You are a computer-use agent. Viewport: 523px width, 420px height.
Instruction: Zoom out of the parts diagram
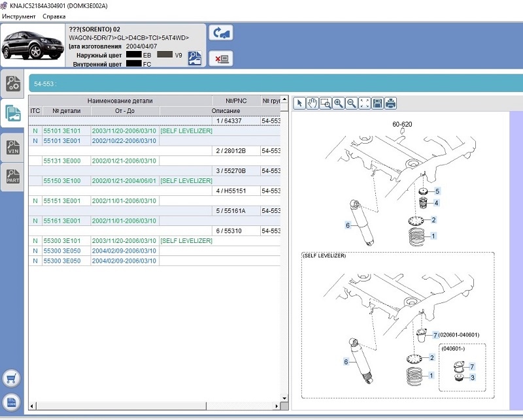click(352, 103)
